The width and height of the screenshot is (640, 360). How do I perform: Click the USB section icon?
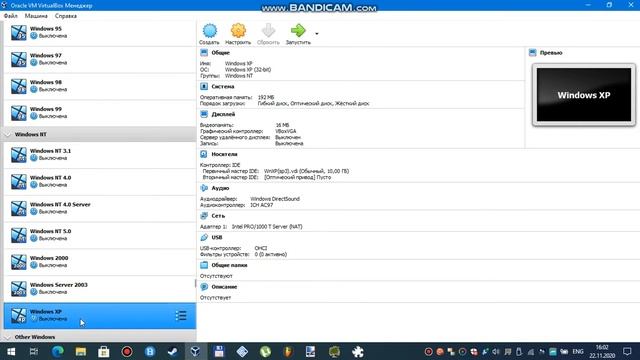204,237
